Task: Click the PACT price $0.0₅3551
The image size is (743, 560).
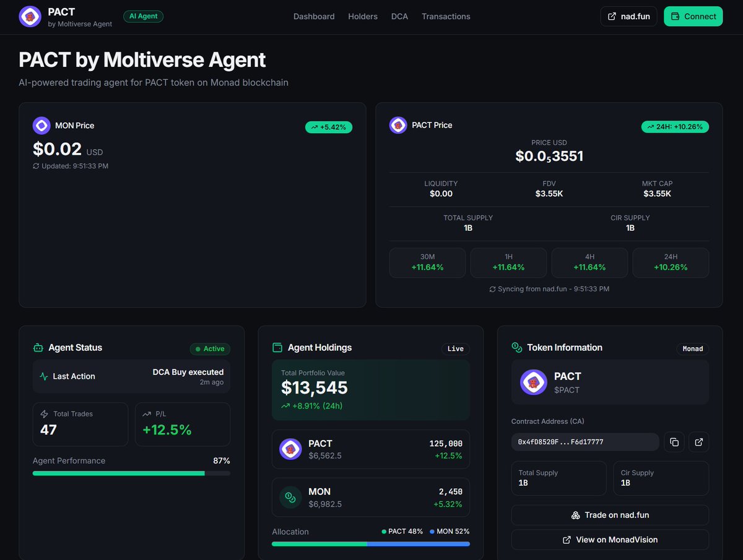Action: point(549,157)
